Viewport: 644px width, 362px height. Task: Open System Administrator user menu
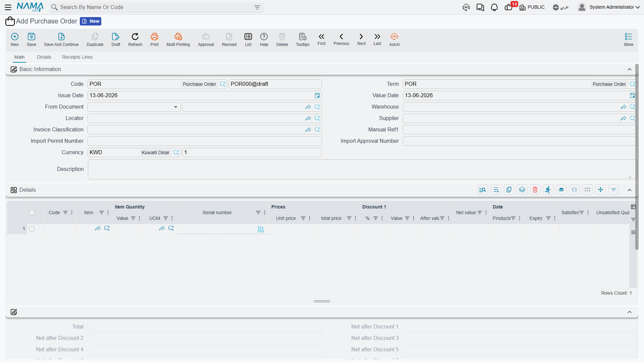pos(609,7)
